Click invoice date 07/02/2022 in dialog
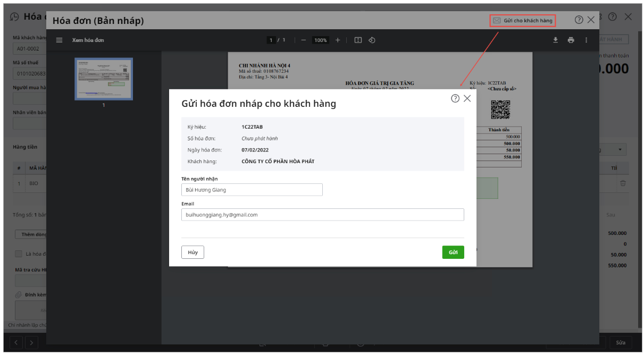Image resolution: width=644 pixels, height=354 pixels. pos(255,150)
